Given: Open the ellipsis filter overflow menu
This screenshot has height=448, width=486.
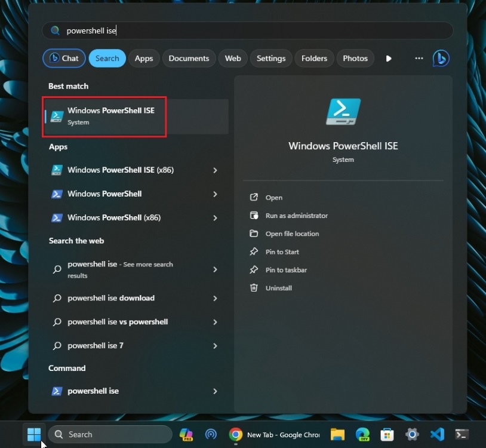Looking at the screenshot, I should [419, 58].
